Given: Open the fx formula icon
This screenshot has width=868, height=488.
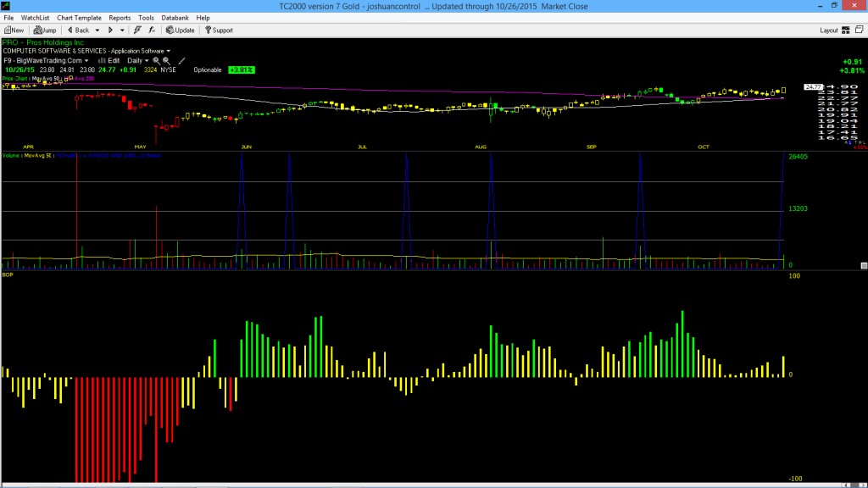Looking at the screenshot, I should 152,30.
